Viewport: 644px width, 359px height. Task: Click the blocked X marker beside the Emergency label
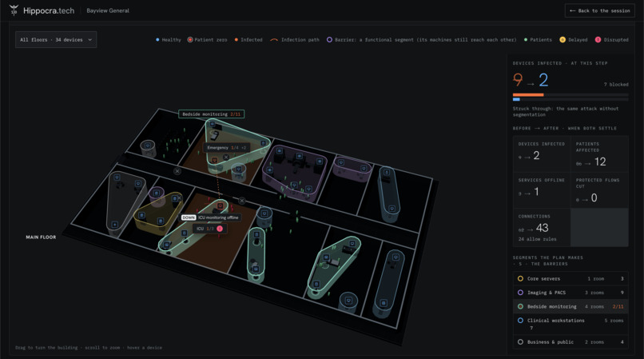(226, 157)
